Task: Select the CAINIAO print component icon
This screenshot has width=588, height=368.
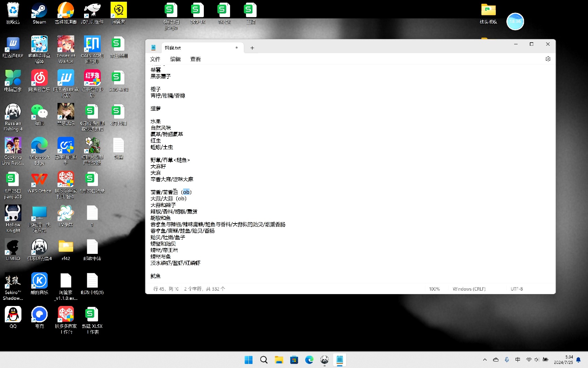Action: [x=92, y=50]
